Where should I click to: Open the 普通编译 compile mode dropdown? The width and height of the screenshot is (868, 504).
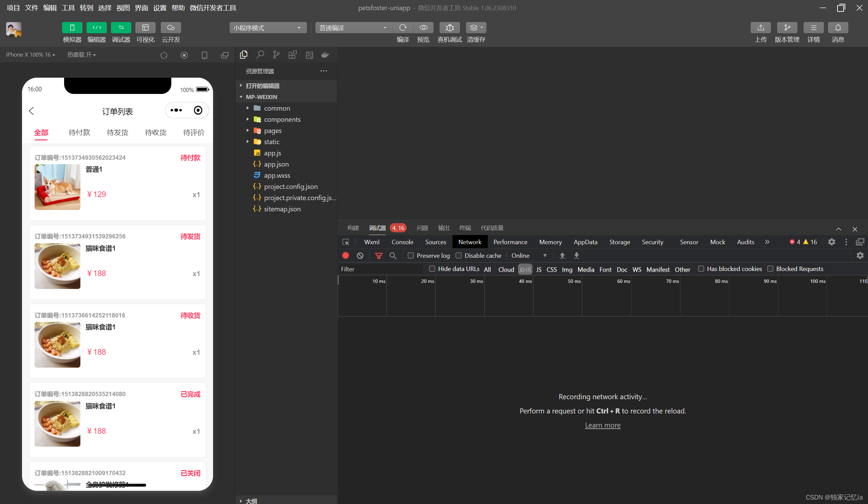[x=353, y=27]
